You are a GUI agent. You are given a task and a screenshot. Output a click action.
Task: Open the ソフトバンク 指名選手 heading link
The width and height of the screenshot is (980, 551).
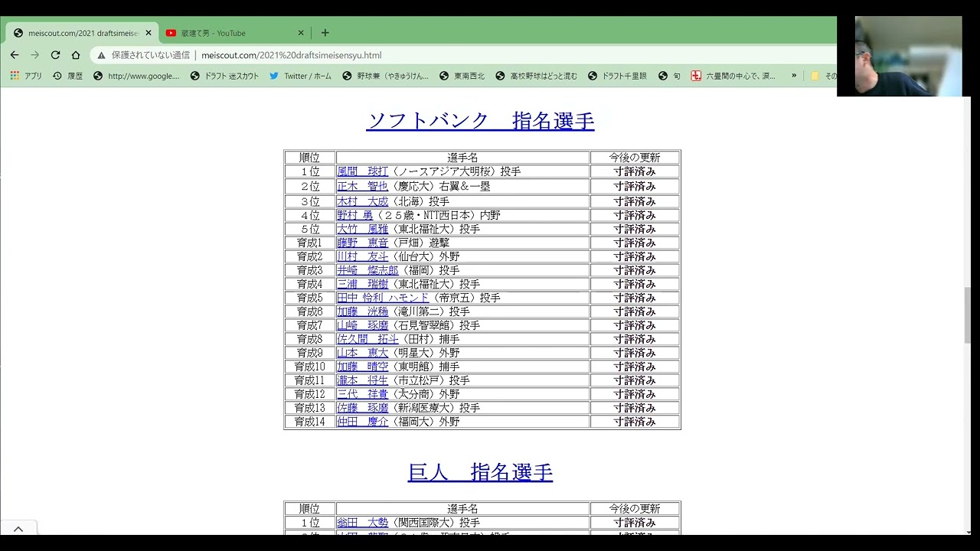click(x=480, y=121)
